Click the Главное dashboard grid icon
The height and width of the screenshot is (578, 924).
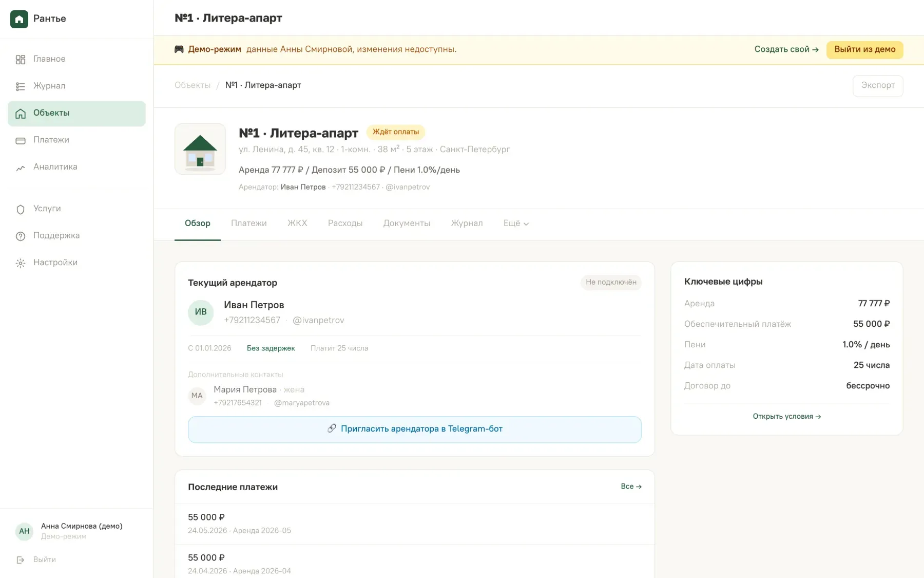click(21, 60)
